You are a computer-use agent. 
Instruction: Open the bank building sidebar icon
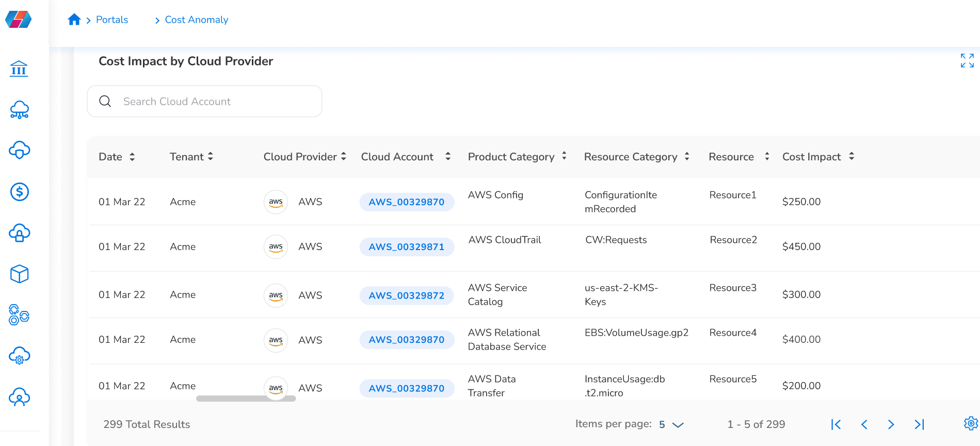tap(19, 69)
